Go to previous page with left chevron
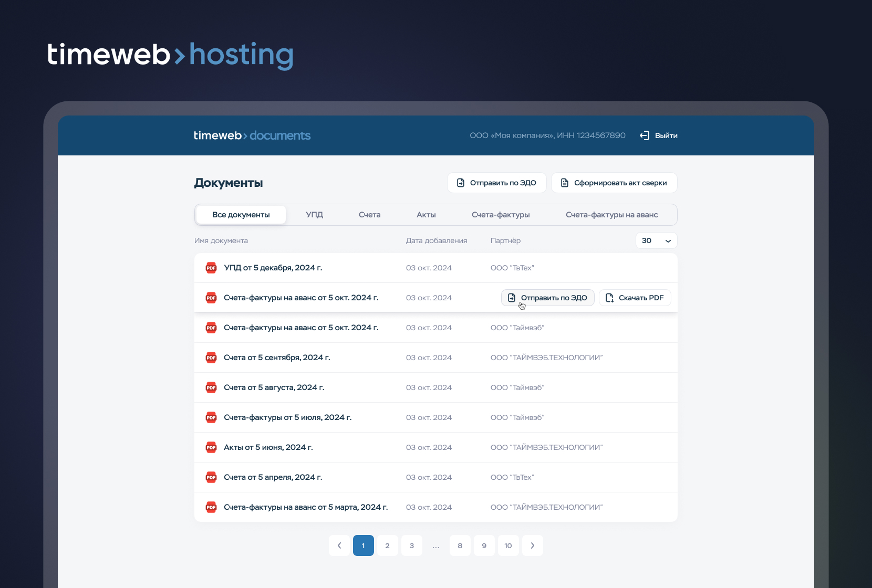 [x=339, y=545]
